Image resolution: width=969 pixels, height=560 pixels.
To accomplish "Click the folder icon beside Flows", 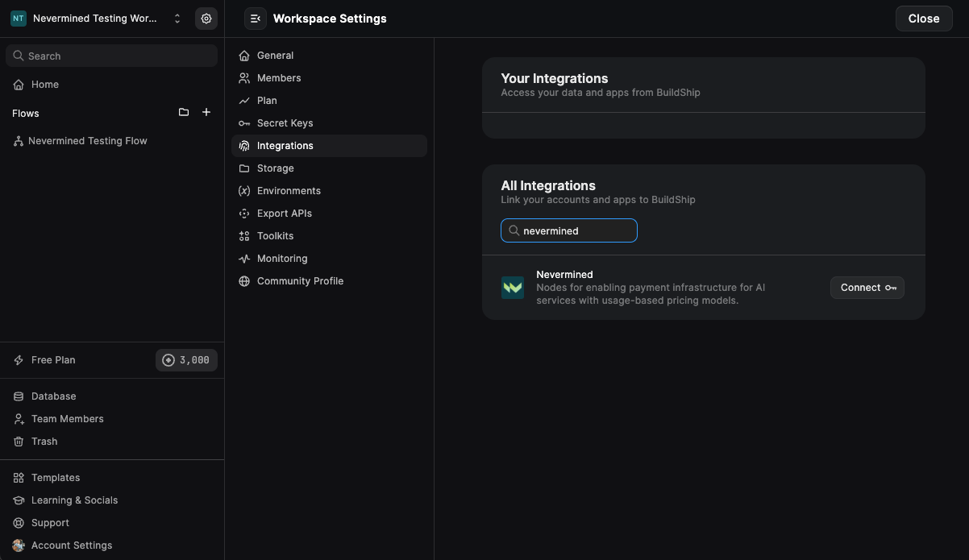I will coord(184,112).
